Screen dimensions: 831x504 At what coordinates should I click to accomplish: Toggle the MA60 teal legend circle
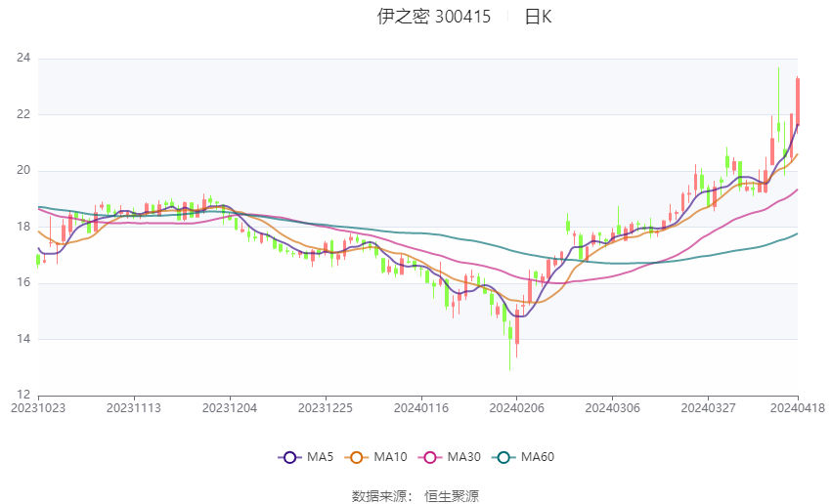[503, 457]
